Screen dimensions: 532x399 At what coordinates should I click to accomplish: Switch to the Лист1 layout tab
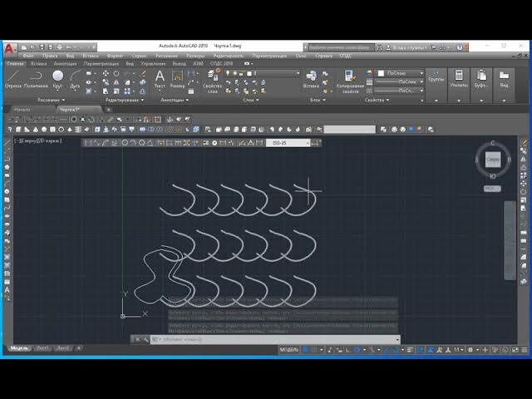pos(42,348)
